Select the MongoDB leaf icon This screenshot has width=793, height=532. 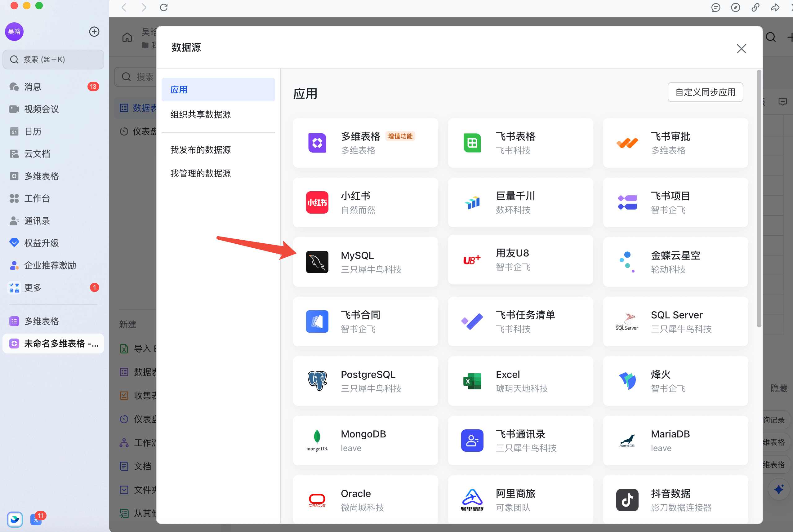[317, 441]
